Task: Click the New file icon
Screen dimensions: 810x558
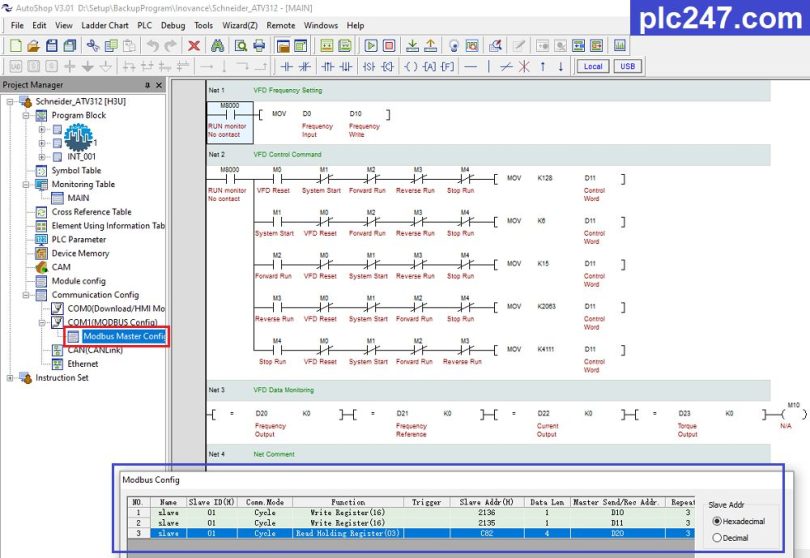Action: point(15,46)
